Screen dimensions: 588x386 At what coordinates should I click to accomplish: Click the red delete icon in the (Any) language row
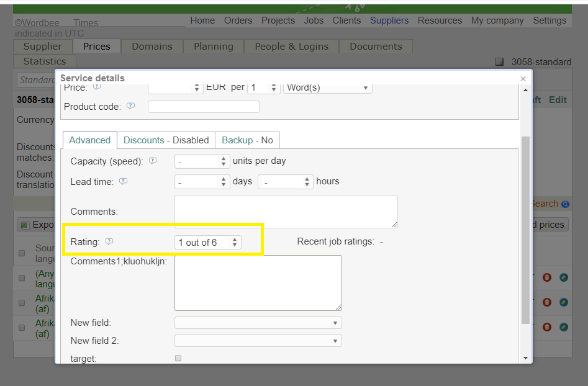tap(547, 277)
